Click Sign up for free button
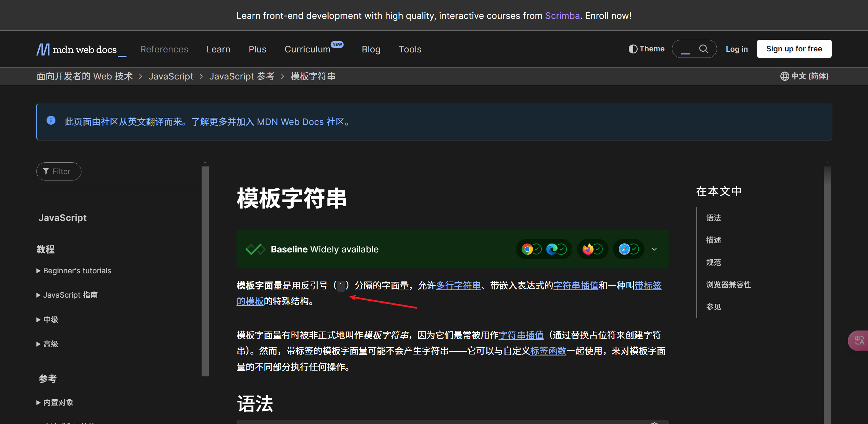Image resolution: width=868 pixels, height=424 pixels. pos(794,49)
